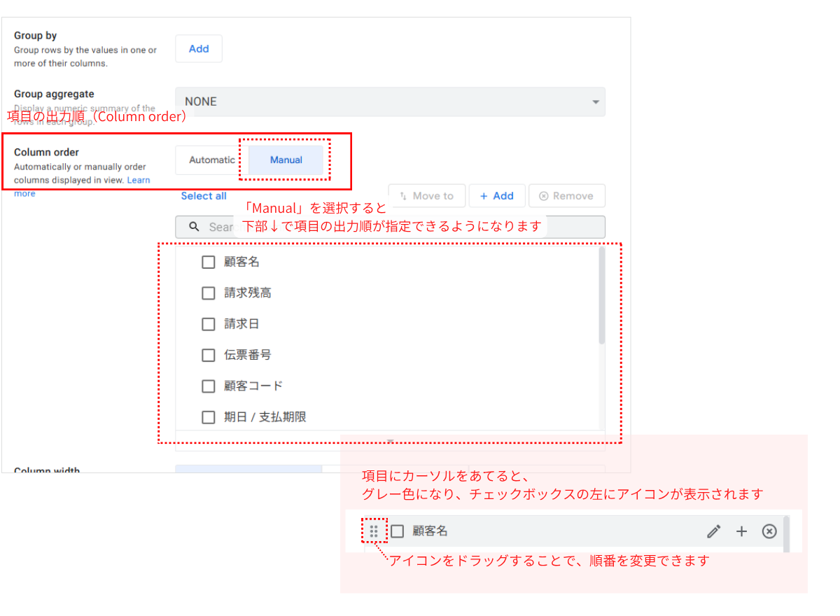
Task: Check the 顧客名 checkbox
Action: (x=208, y=262)
